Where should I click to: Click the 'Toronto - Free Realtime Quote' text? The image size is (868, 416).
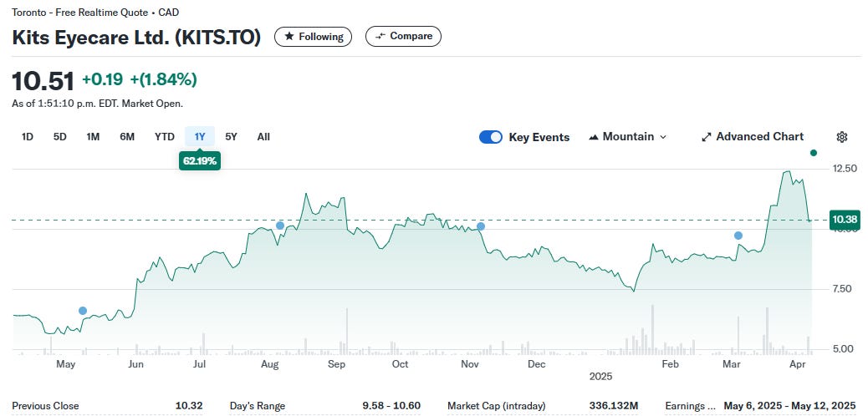[x=79, y=13]
